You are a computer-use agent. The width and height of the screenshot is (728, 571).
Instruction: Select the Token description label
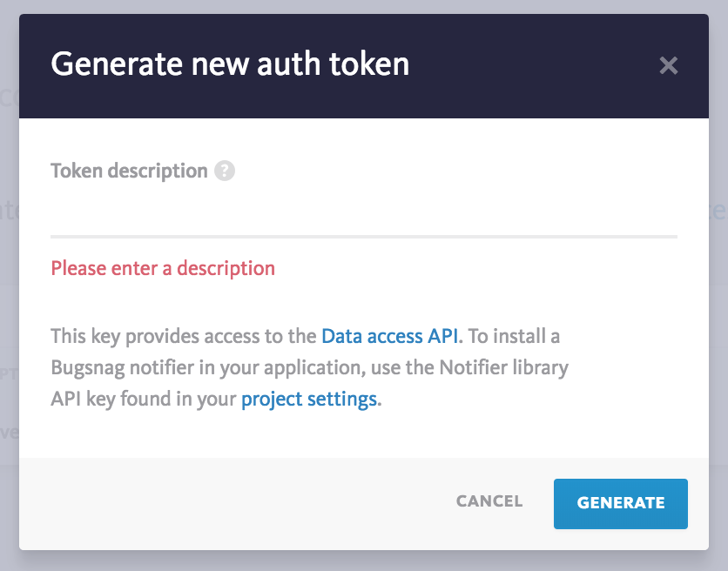(129, 171)
